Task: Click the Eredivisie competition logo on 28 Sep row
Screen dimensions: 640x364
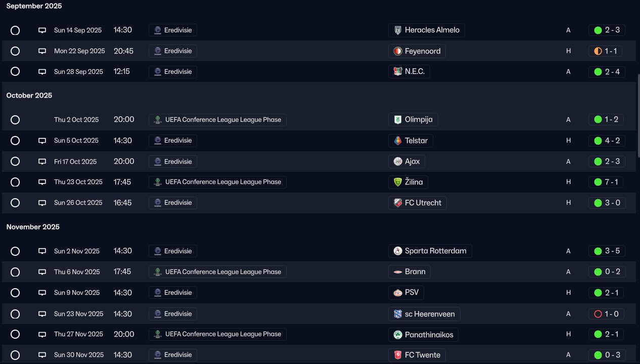Action: (158, 72)
